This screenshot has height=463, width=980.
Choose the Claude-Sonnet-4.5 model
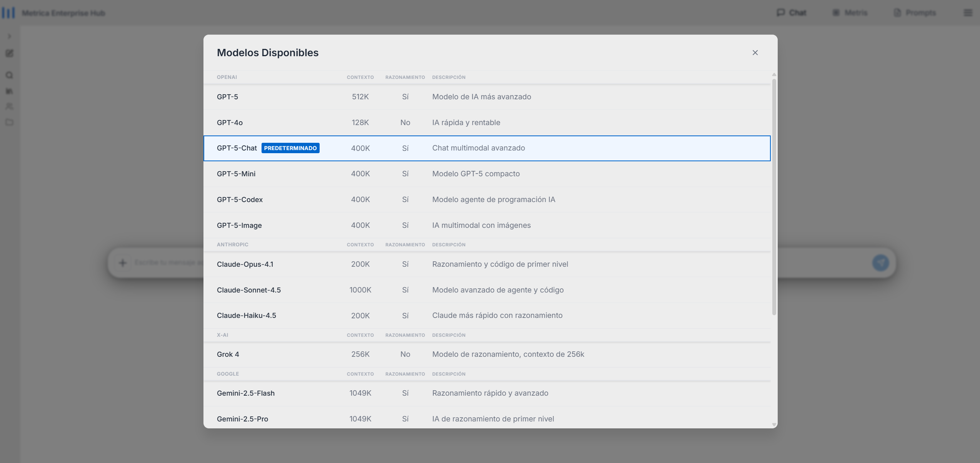click(x=487, y=290)
